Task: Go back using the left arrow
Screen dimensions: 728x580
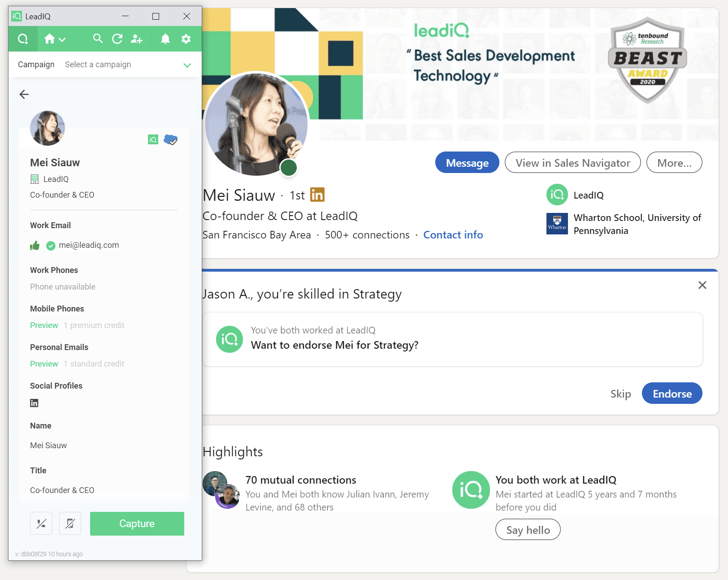Action: 24,94
